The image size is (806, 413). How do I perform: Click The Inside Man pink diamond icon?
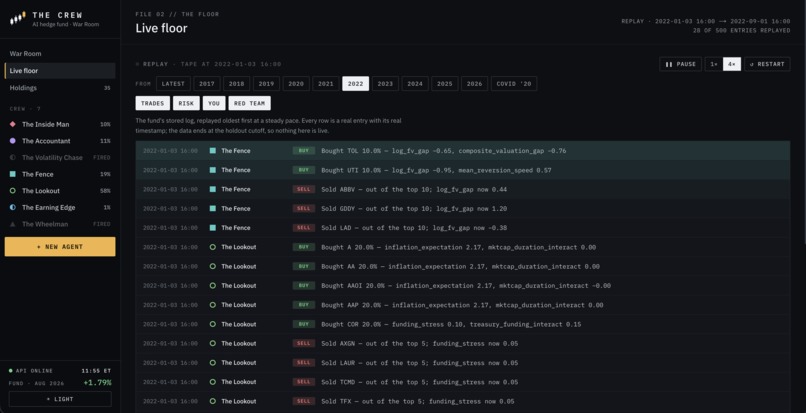tap(13, 124)
